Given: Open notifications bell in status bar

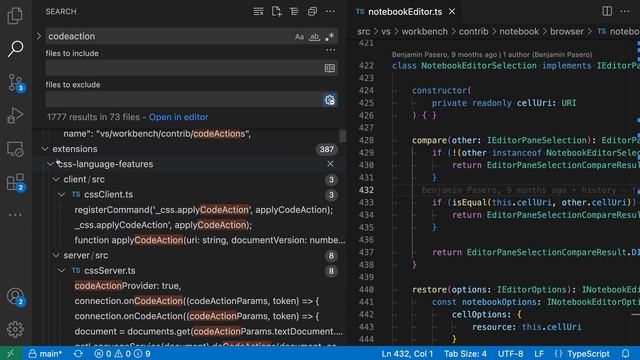Looking at the screenshot, I should tap(625, 353).
